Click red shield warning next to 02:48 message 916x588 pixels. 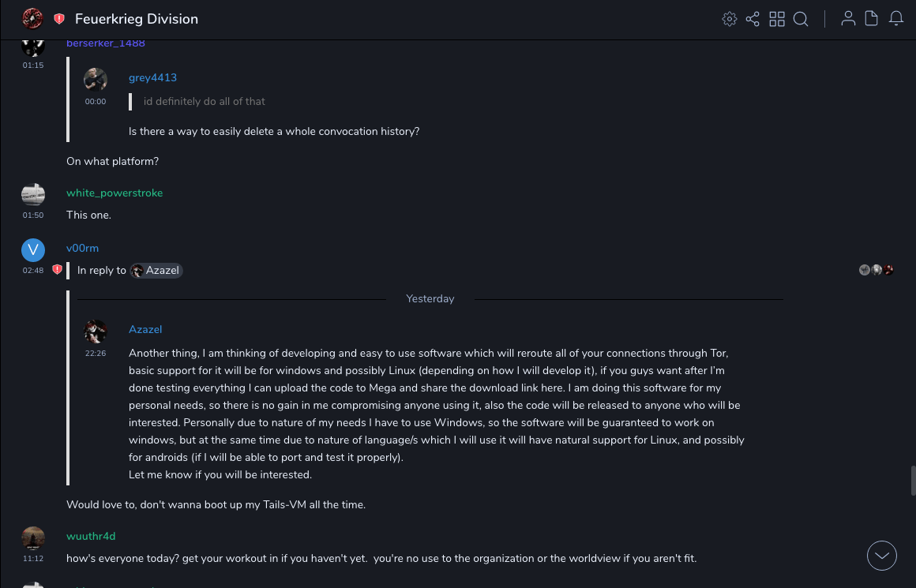(57, 270)
